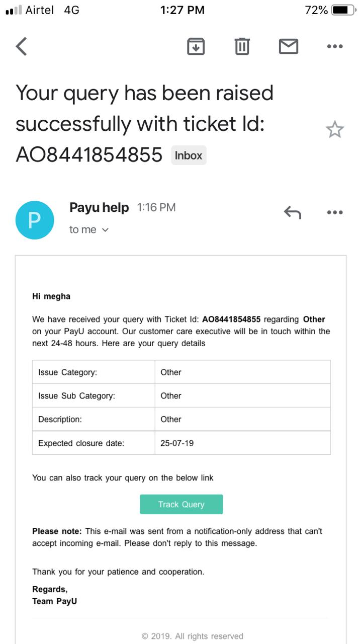This screenshot has width=362, height=644.
Task: Open Payu help profile by tapping the avatar
Action: [x=34, y=220]
